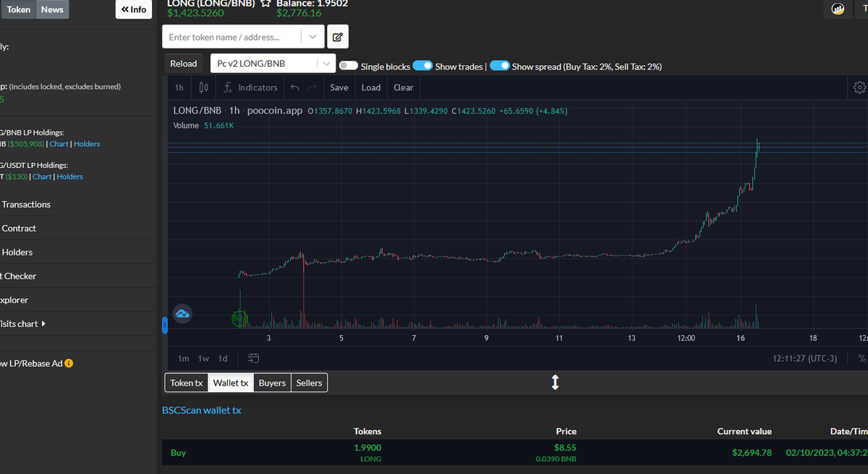
Task: Open the News tab
Action: point(51,9)
